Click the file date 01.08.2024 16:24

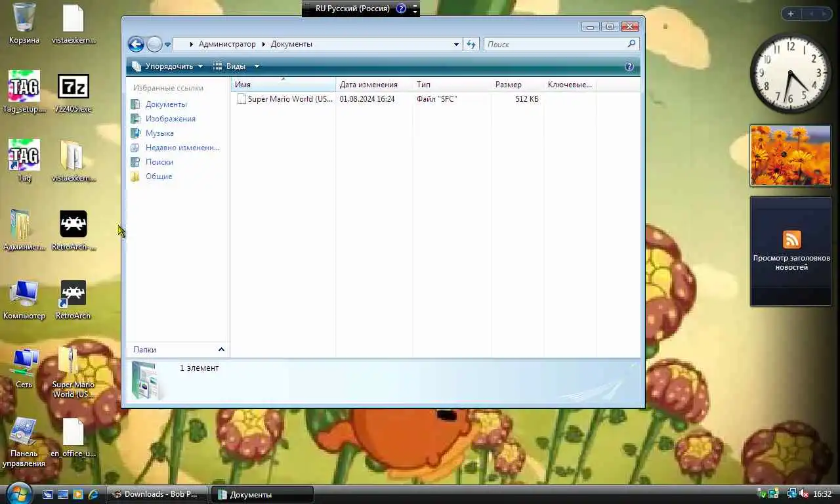367,99
